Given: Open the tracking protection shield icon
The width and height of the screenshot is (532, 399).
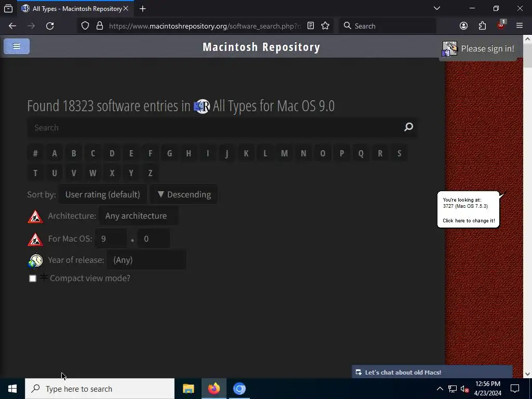Looking at the screenshot, I should click(85, 26).
